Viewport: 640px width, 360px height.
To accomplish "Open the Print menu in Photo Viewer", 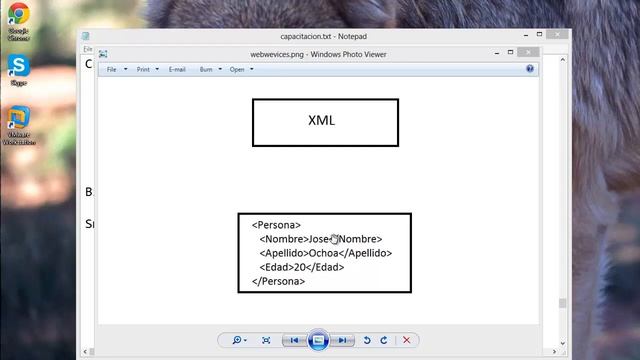I will pos(143,69).
